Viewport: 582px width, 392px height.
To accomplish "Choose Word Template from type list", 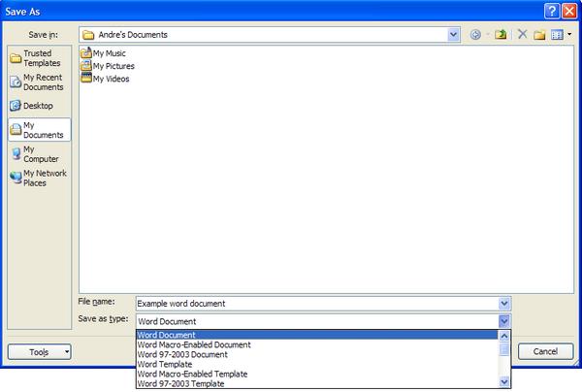I will (317, 364).
